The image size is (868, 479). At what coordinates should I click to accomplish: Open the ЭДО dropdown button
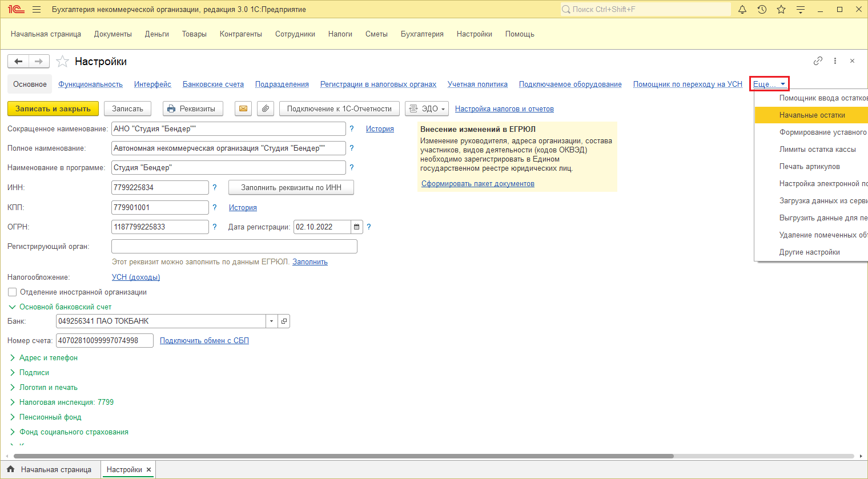click(x=427, y=108)
